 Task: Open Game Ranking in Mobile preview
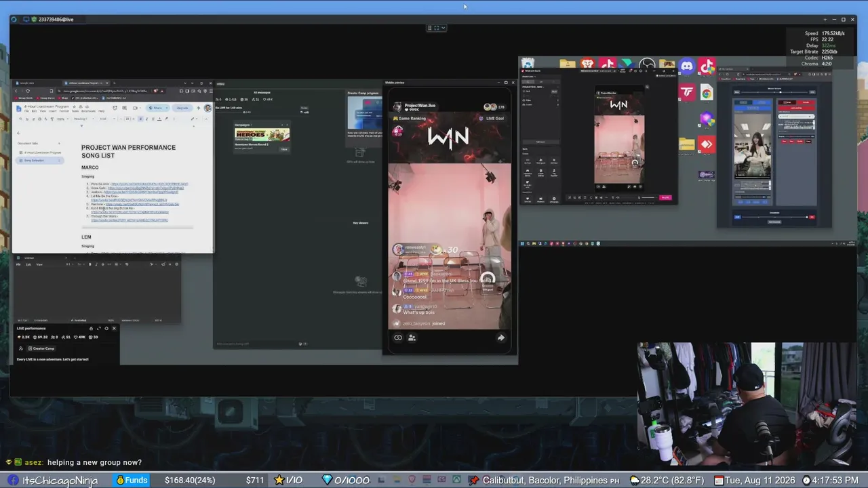pyautogui.click(x=410, y=118)
